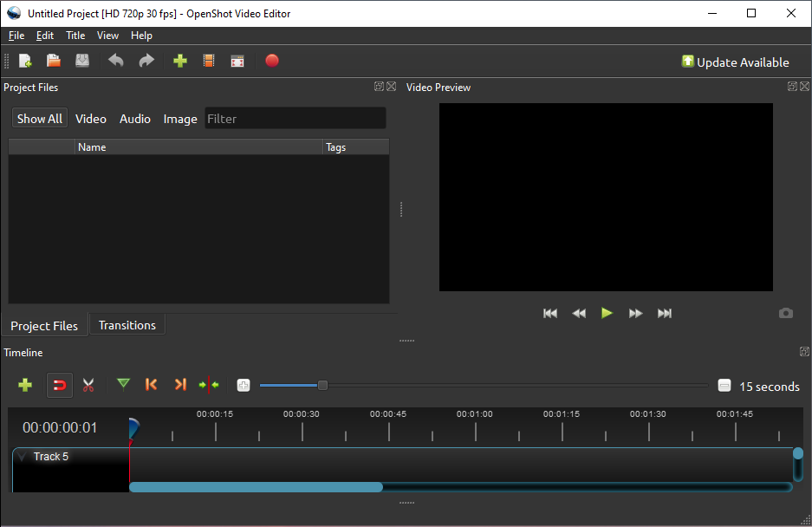Image resolution: width=812 pixels, height=527 pixels.
Task: Fast forward the video preview
Action: click(x=635, y=313)
